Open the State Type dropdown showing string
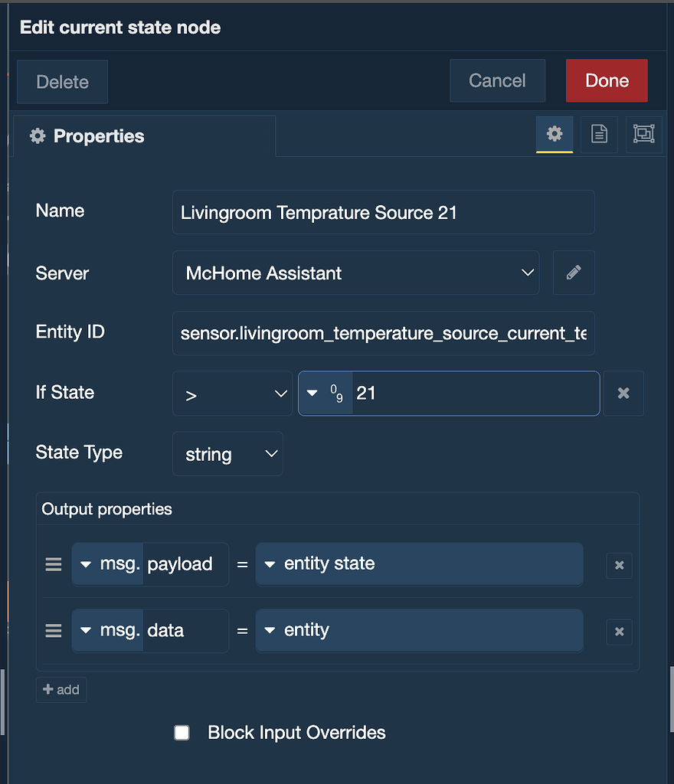The image size is (674, 784). [x=227, y=453]
